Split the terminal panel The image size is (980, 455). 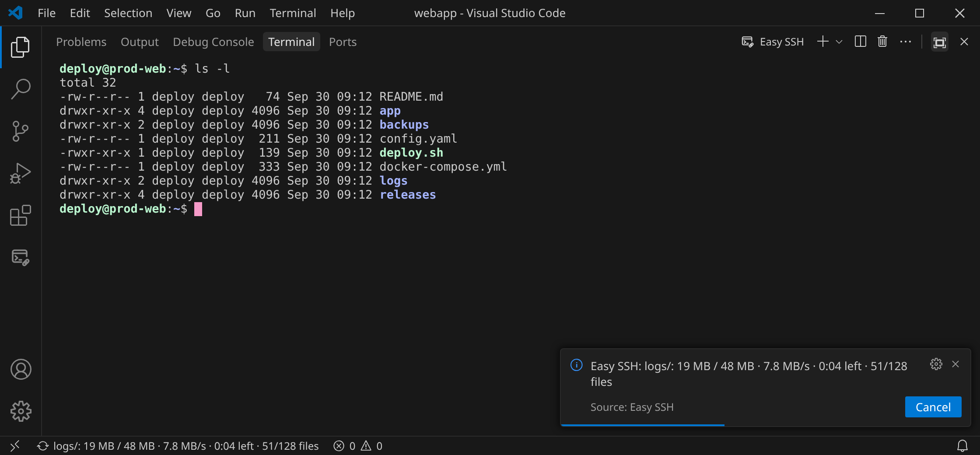coord(860,42)
